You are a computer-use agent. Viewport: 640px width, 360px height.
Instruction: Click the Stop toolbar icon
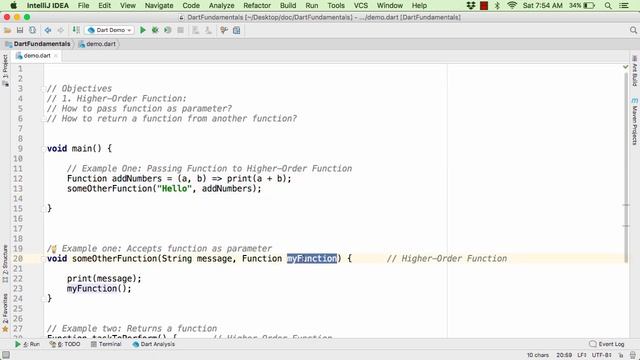tap(180, 30)
